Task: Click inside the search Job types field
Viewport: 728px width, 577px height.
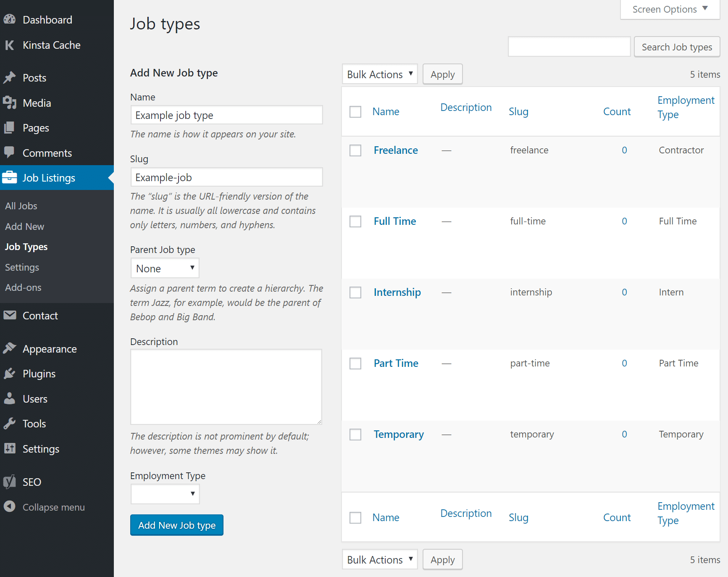Action: (x=569, y=46)
